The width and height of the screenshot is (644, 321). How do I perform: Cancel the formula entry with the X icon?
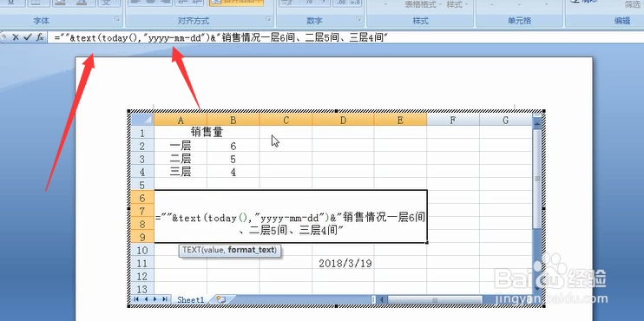pyautogui.click(x=16, y=37)
